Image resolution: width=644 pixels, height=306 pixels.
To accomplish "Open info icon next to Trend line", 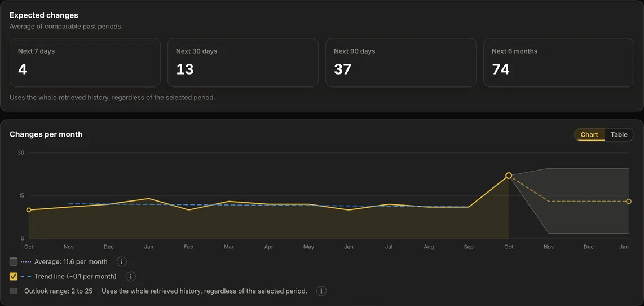I will (131, 277).
